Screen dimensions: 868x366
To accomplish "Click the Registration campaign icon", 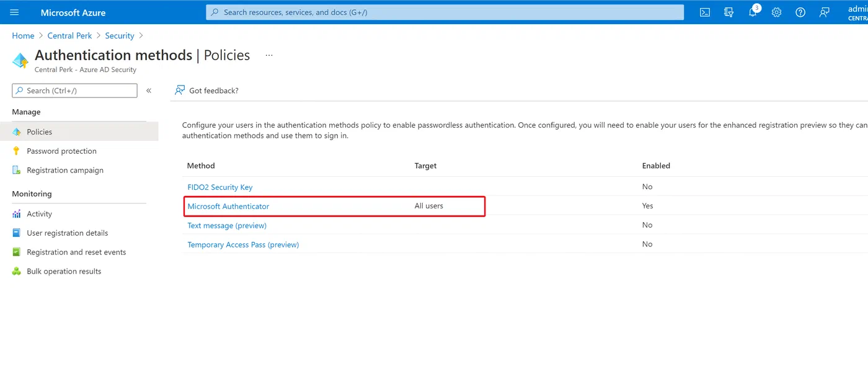I will [17, 171].
